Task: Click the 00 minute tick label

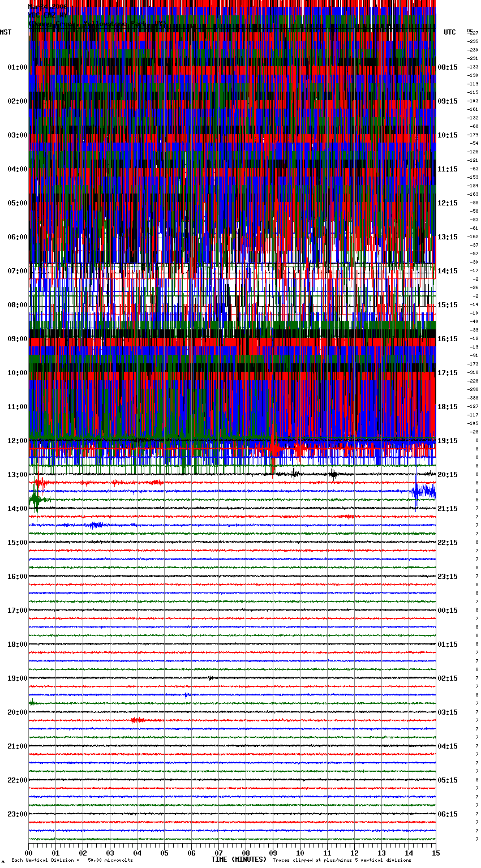Action: pyautogui.click(x=28, y=853)
